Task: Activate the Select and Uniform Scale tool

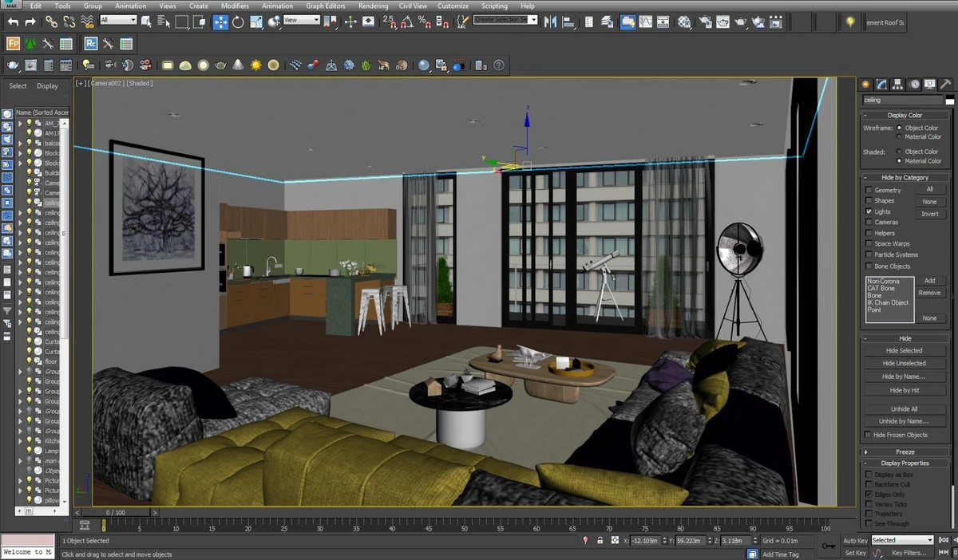Action: click(255, 22)
